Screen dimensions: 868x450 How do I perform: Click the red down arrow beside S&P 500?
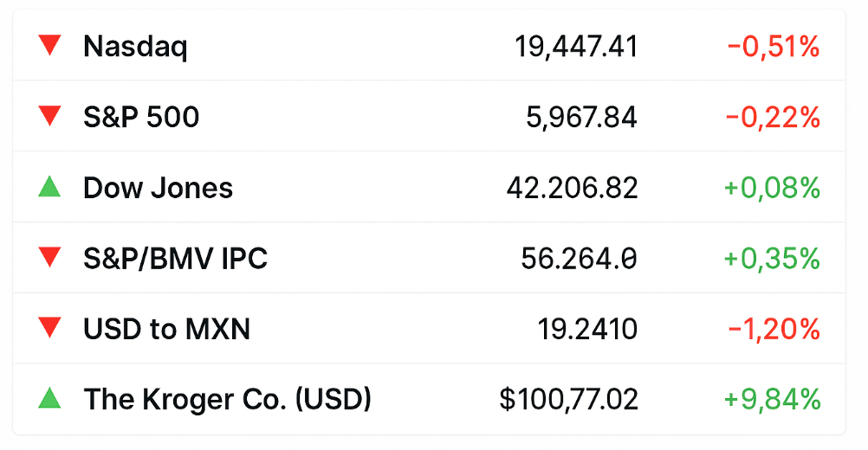[49, 116]
